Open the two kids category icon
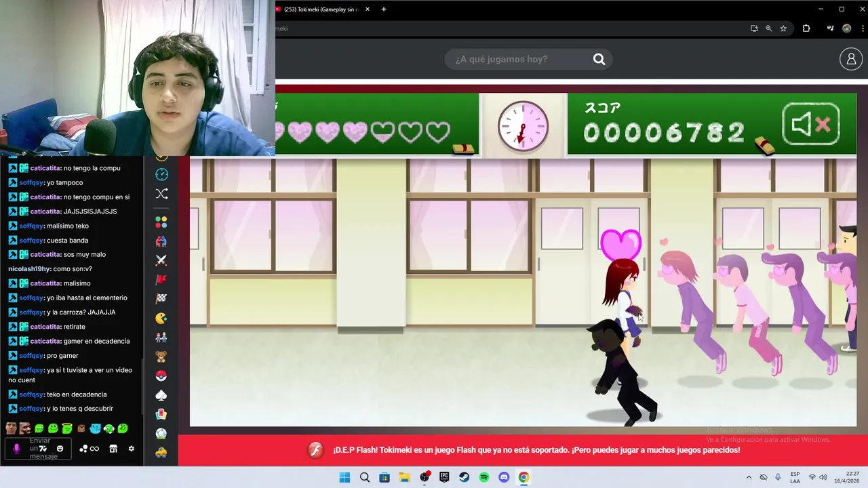868x488 pixels. (161, 337)
